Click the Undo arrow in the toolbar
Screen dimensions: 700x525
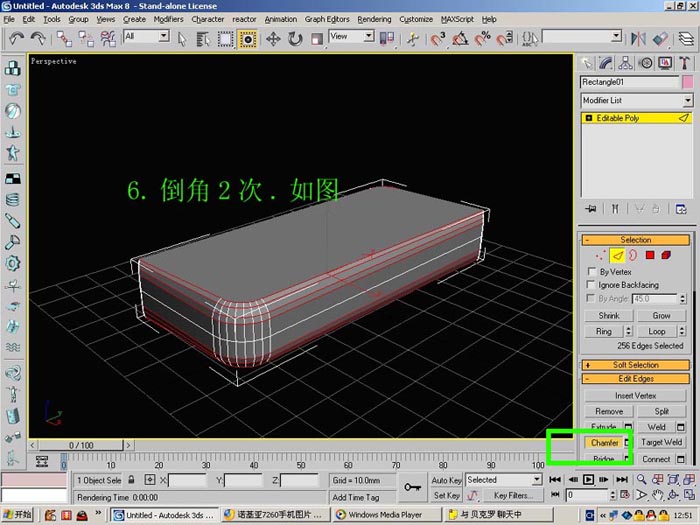coord(17,39)
